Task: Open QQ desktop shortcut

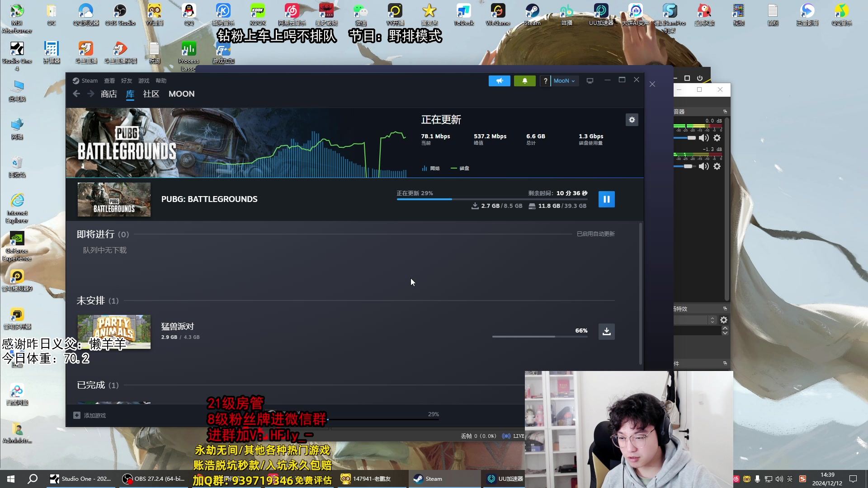Action: point(189,15)
